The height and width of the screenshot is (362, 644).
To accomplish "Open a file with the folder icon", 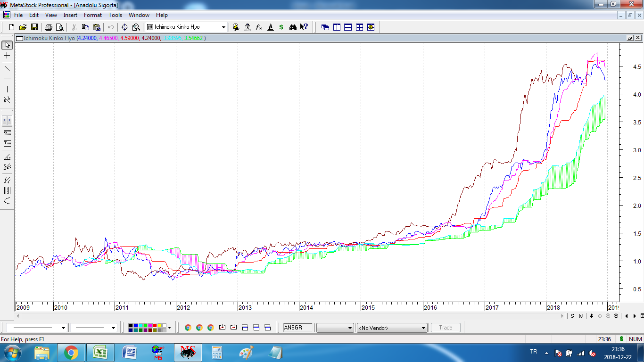I will tap(23, 27).
